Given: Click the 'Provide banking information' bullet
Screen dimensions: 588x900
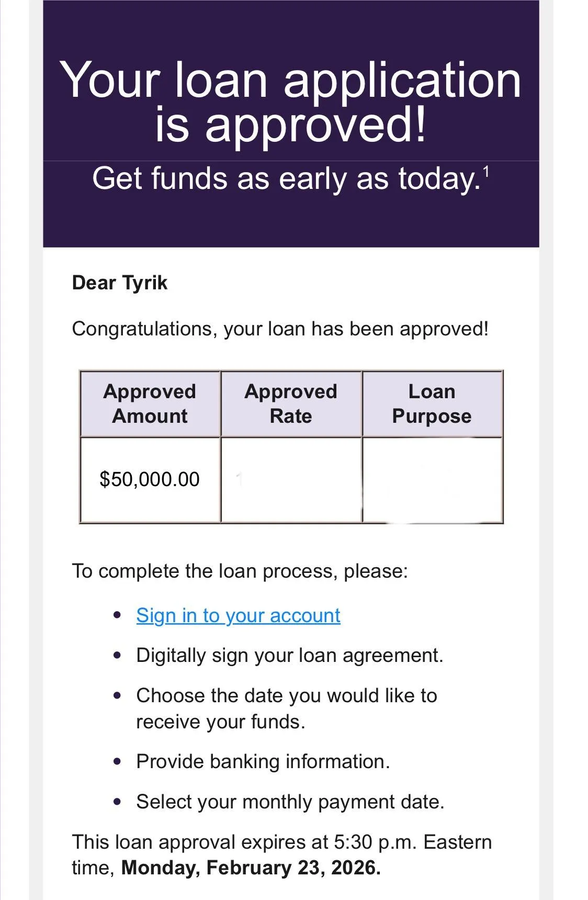Looking at the screenshot, I should pyautogui.click(x=263, y=762).
